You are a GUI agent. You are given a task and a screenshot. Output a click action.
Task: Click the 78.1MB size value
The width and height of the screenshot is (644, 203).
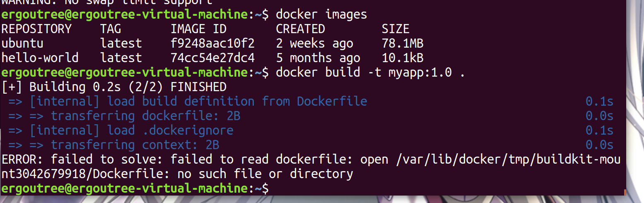(402, 43)
